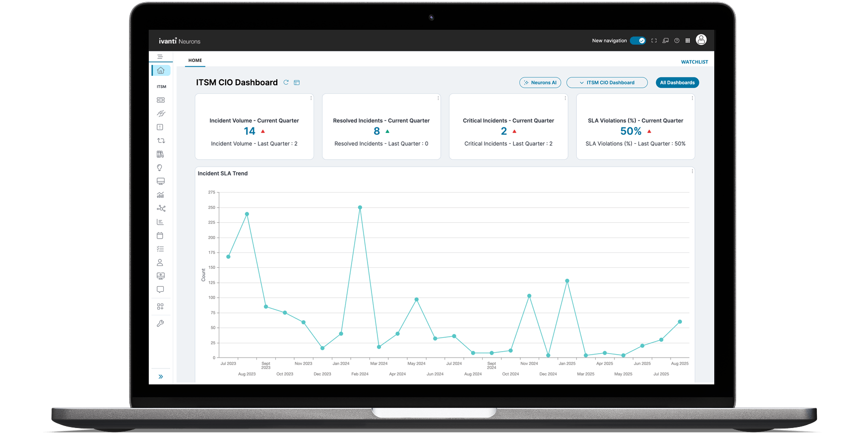Open the calendar icon in the sidebar

pos(160,236)
